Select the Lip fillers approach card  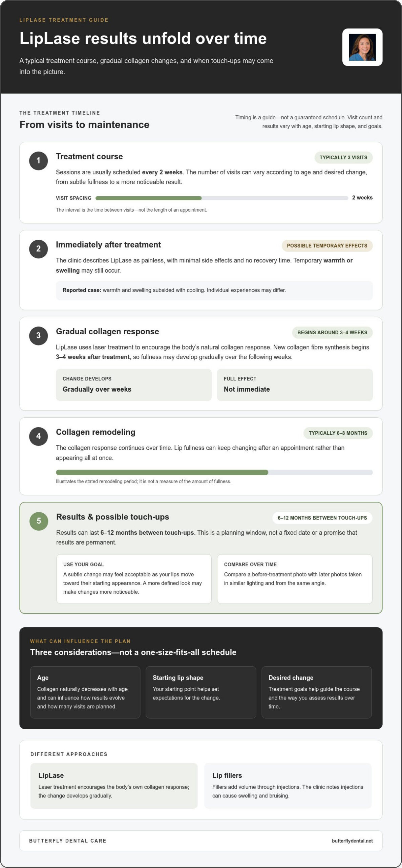(288, 786)
